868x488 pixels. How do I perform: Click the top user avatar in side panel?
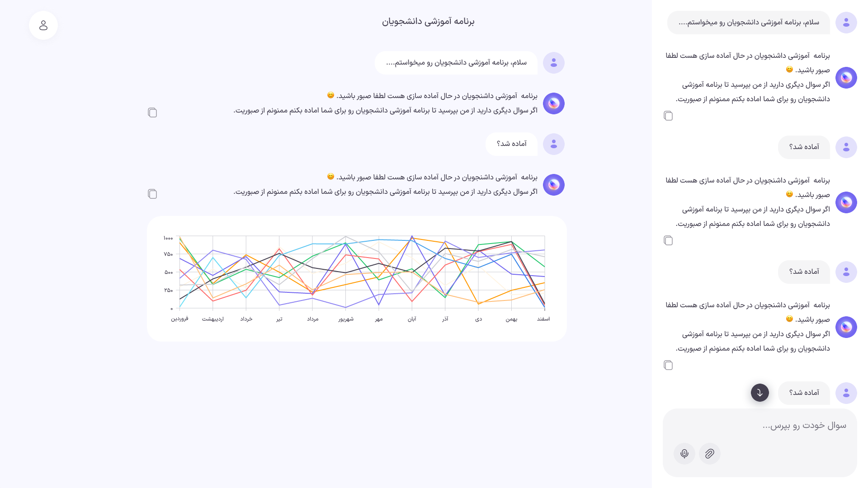846,23
